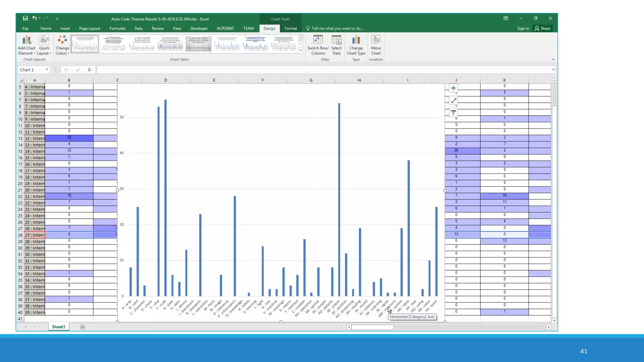This screenshot has height=362, width=644.
Task: Collapse the ribbon with arrow
Action: tap(553, 59)
